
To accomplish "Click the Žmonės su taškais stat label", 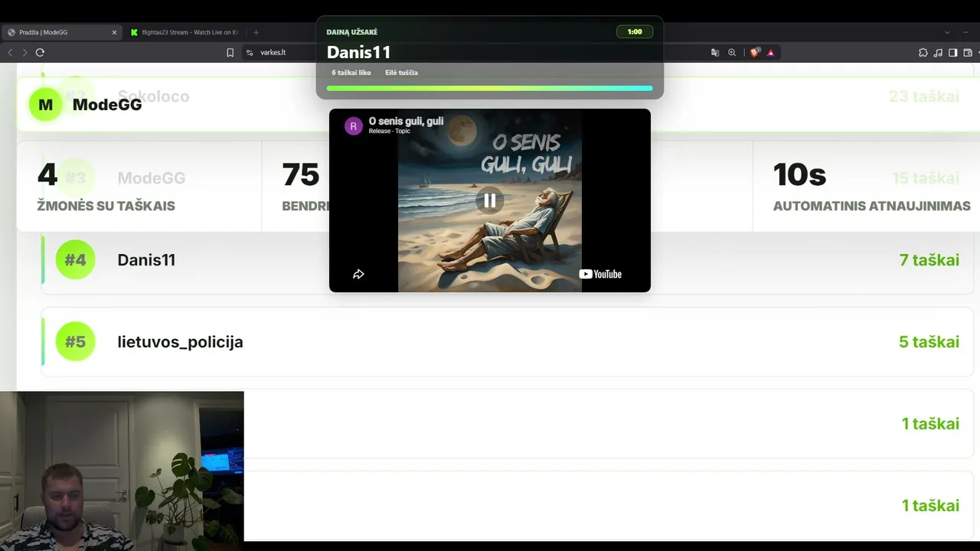I will 106,206.
